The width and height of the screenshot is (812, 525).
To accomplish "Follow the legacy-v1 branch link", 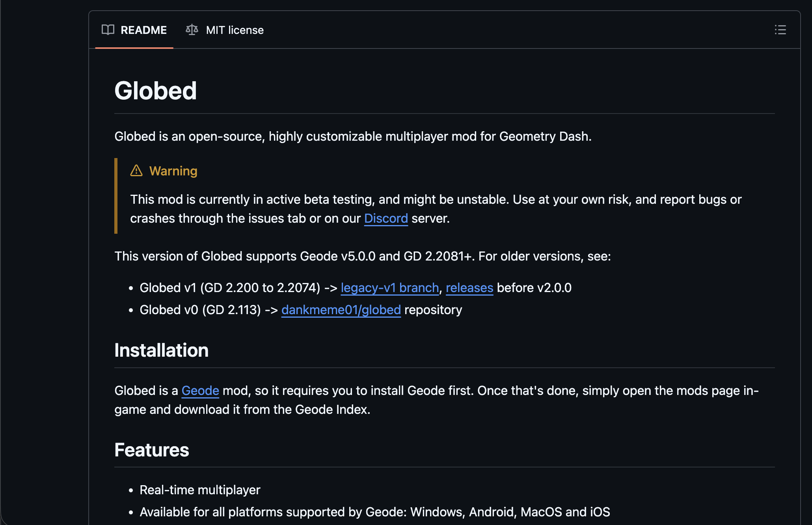I will click(x=389, y=288).
